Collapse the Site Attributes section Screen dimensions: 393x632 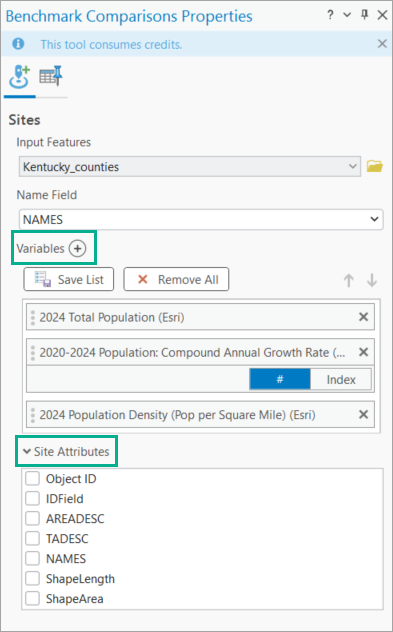coord(27,451)
